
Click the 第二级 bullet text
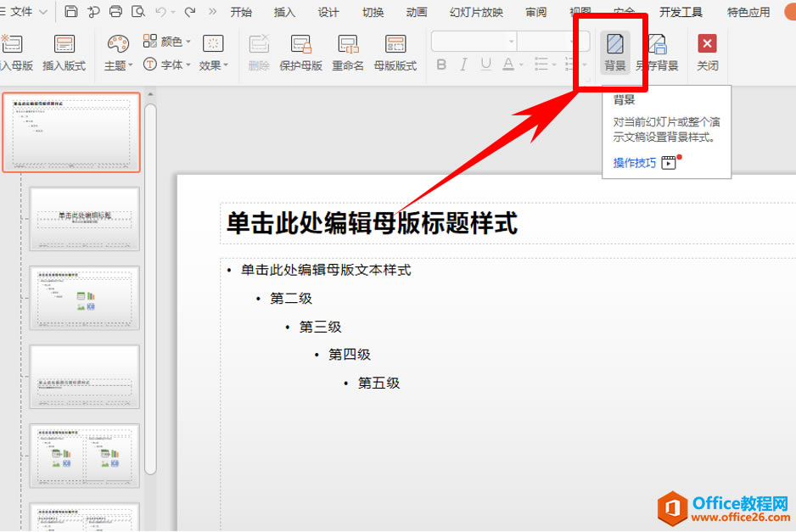coord(291,299)
